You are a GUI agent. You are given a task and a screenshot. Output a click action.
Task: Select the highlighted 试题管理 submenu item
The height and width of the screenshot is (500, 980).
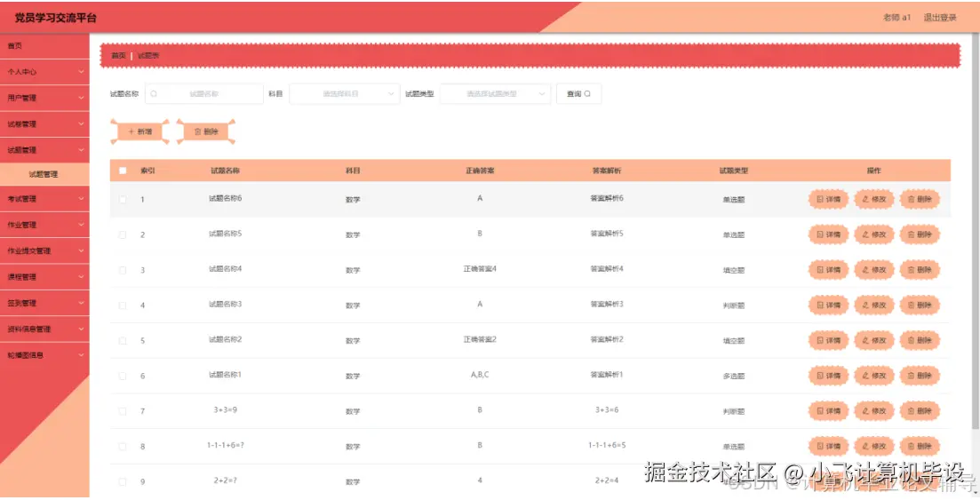pyautogui.click(x=44, y=174)
